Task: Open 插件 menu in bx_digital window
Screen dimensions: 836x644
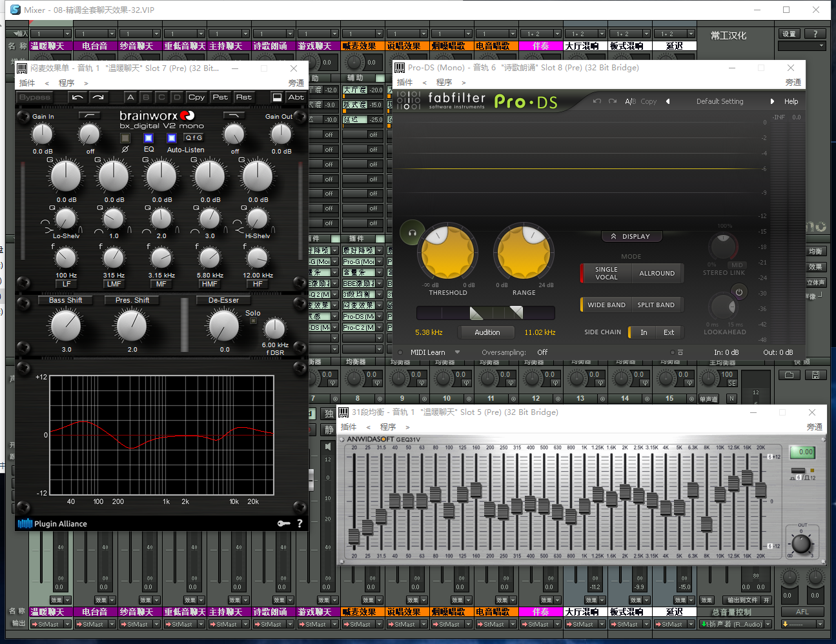Action: (27, 83)
